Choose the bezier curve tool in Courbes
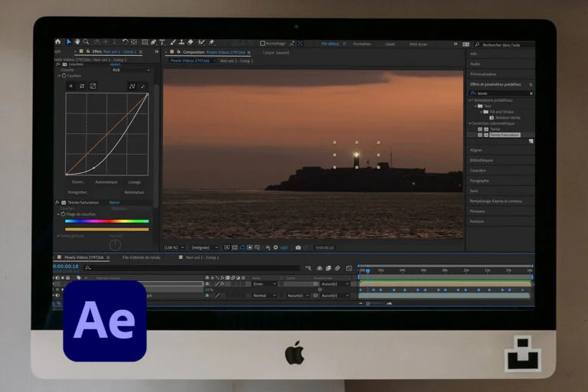The image size is (588, 392). pyautogui.click(x=132, y=87)
